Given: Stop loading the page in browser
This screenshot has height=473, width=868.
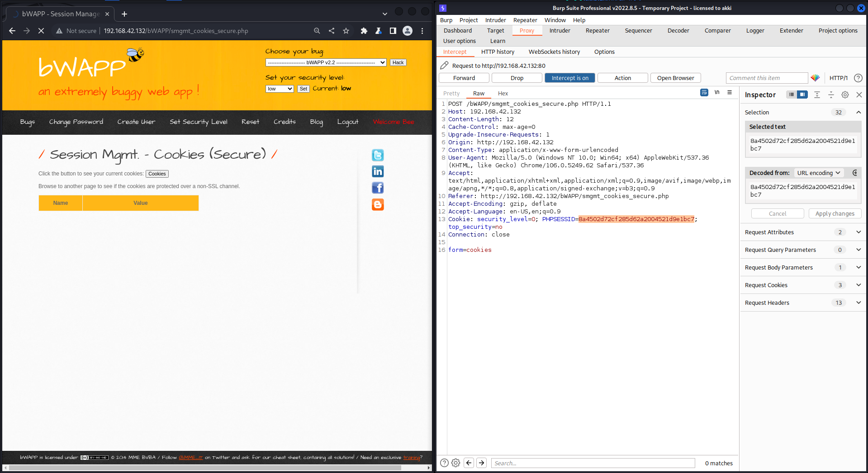Looking at the screenshot, I should click(41, 31).
